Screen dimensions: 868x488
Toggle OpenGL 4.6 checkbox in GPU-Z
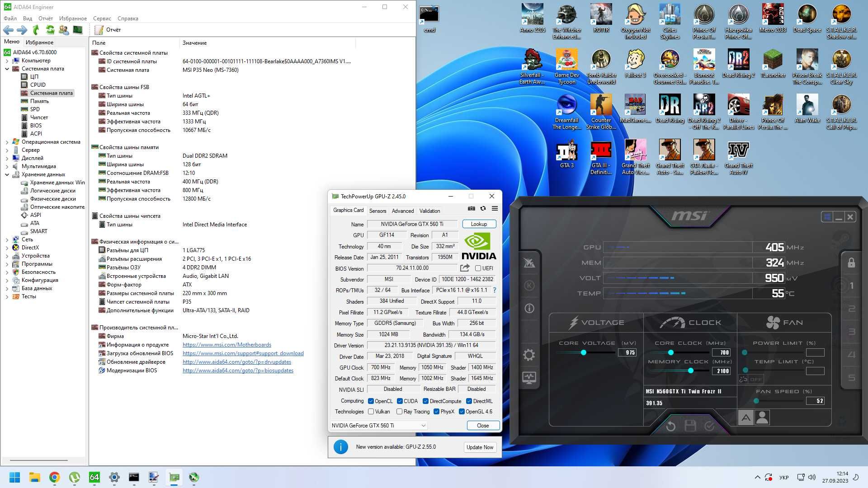point(462,412)
